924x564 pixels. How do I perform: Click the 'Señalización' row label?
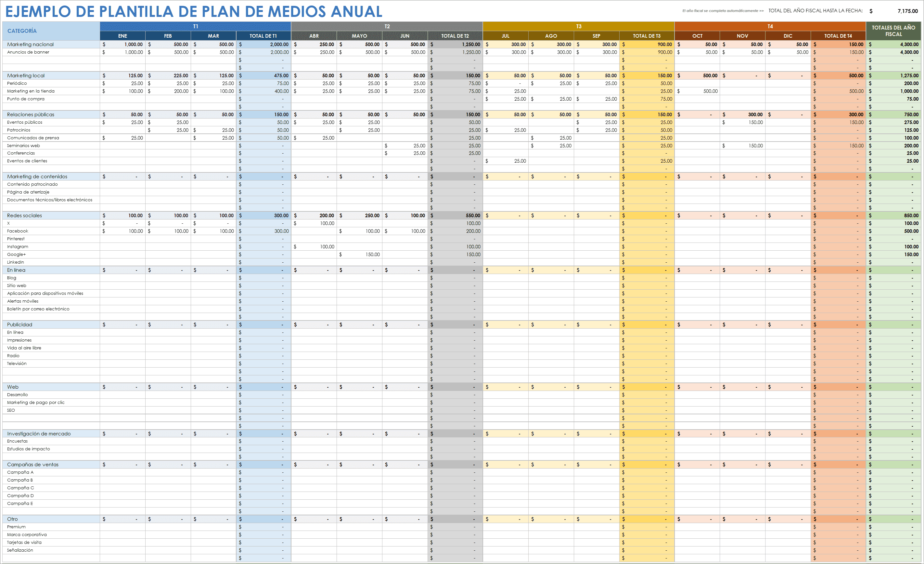[20, 550]
